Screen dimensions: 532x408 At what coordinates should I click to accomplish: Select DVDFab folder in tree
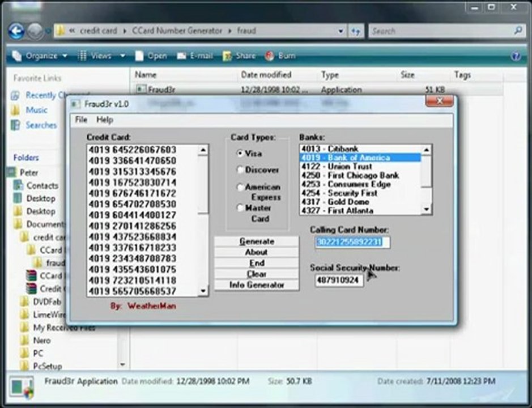point(47,302)
